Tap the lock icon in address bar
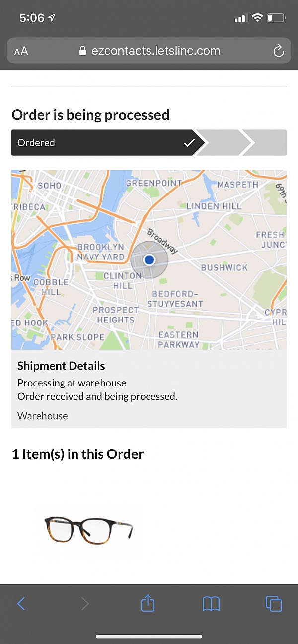The image size is (298, 644). coord(83,51)
